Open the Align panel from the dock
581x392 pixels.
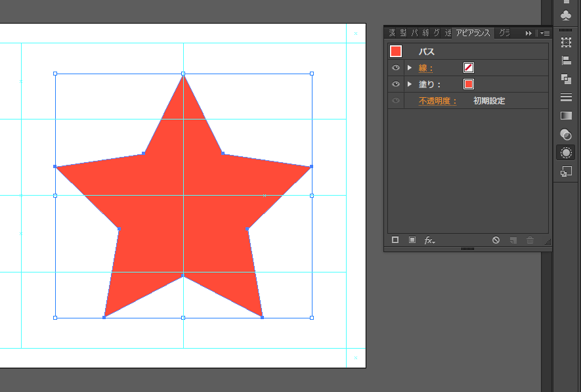coord(566,60)
